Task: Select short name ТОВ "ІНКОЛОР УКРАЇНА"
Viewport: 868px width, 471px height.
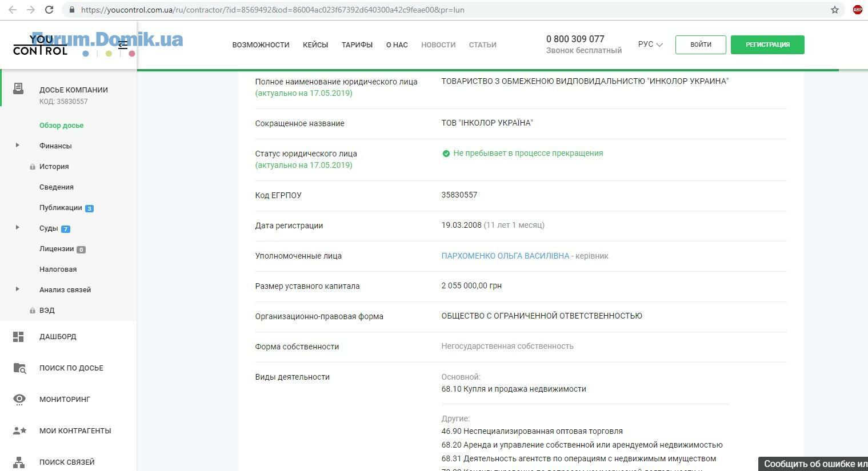Action: [487, 123]
